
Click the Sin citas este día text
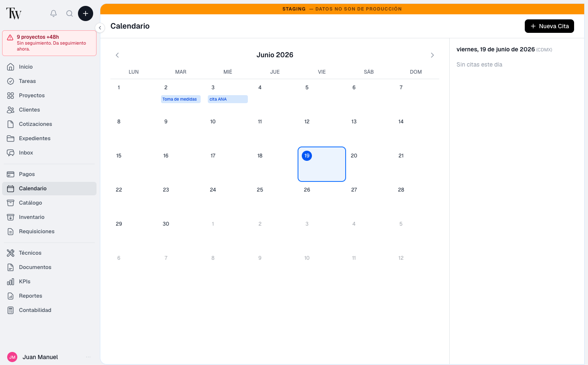(x=479, y=64)
